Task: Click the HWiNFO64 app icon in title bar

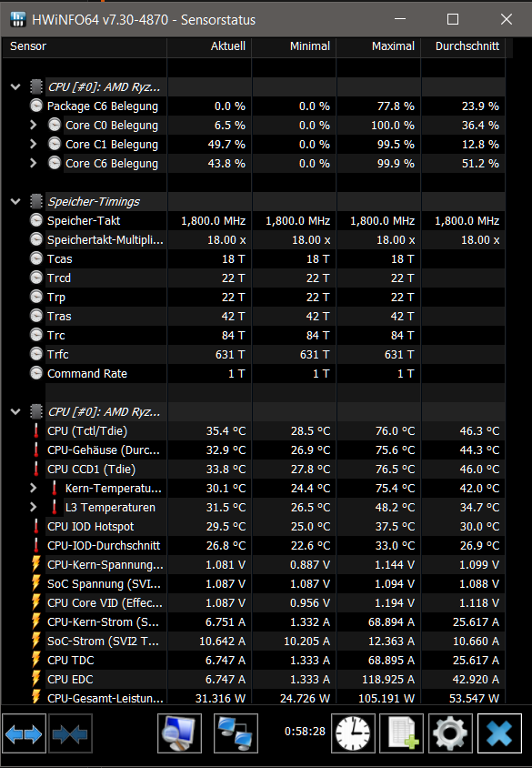Action: click(18, 20)
